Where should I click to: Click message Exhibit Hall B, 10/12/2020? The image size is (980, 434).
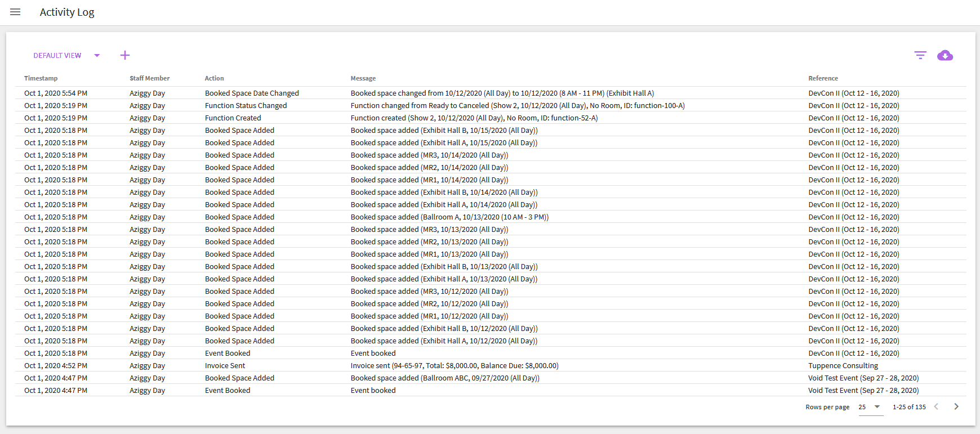(444, 328)
